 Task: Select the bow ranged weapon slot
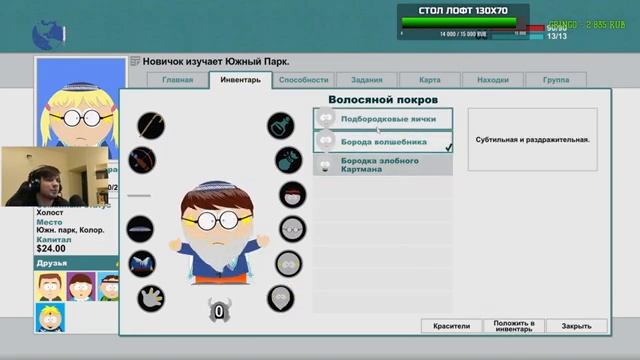pos(142,160)
